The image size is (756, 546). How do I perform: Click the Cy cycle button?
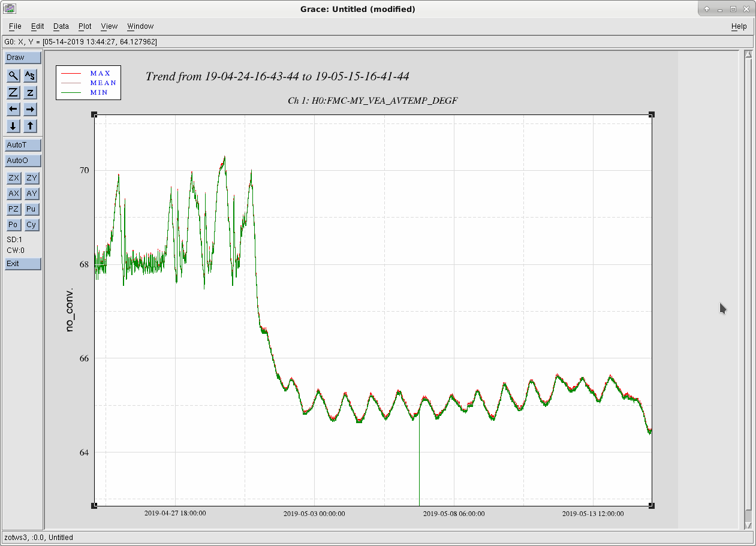(31, 225)
